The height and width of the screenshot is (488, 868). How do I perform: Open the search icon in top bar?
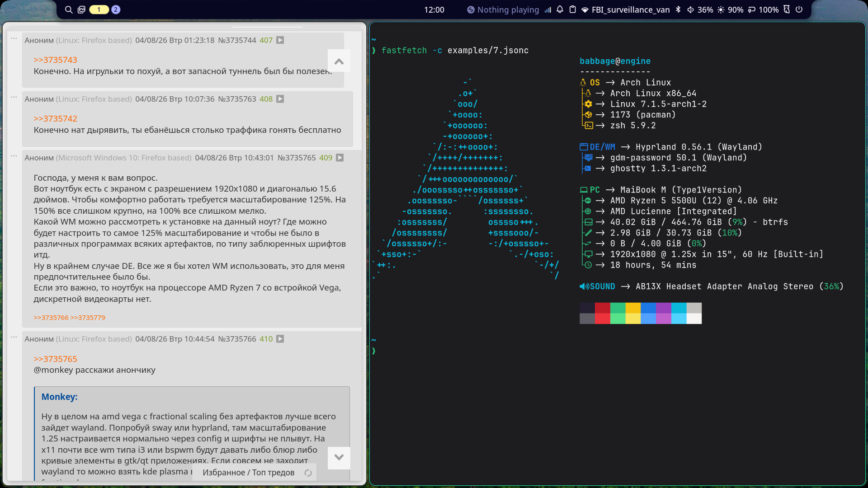69,9
